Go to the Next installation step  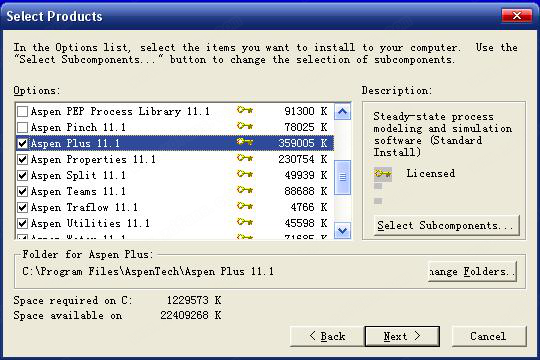tap(402, 336)
